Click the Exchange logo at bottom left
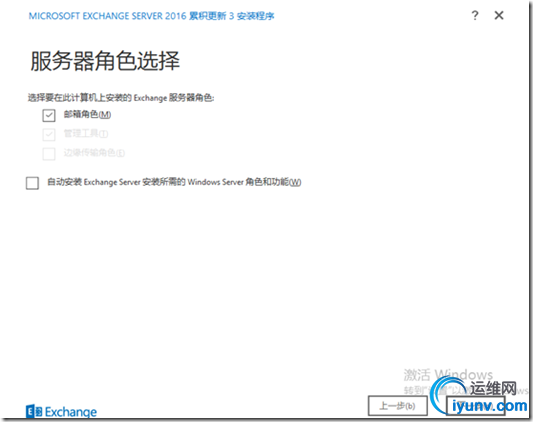Image resolution: width=533 pixels, height=422 pixels. [61, 411]
